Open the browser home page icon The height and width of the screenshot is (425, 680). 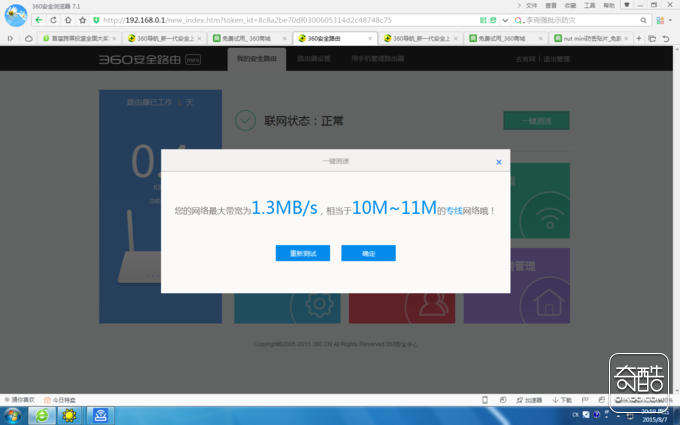click(x=68, y=20)
